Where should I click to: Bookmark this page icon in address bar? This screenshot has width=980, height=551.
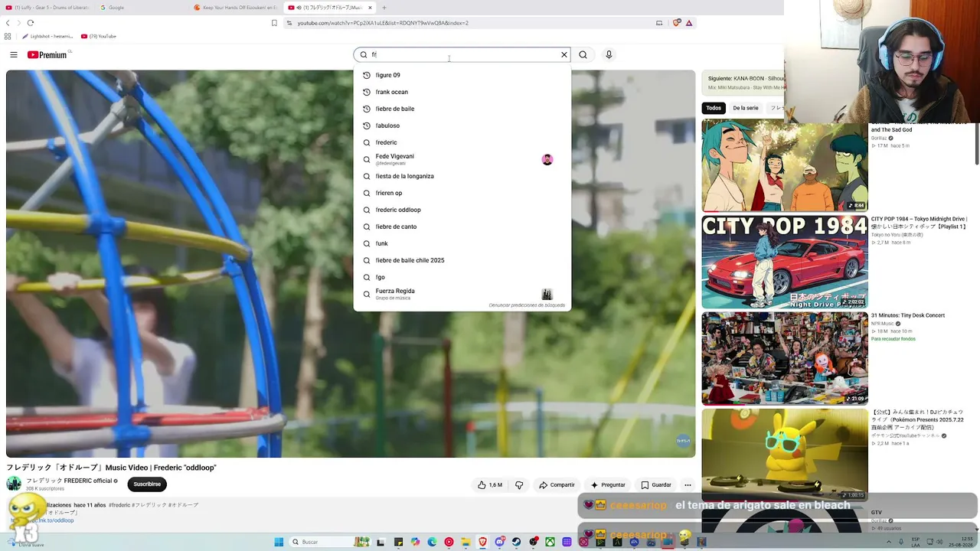[x=274, y=23]
